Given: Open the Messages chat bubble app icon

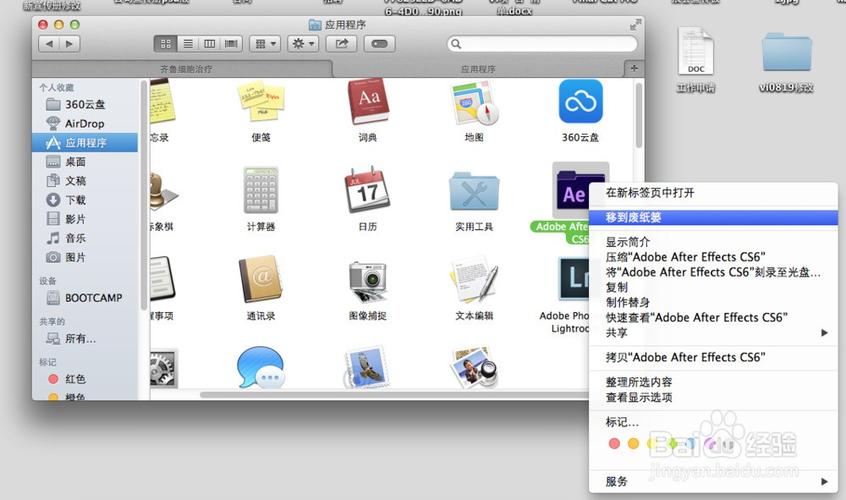Looking at the screenshot, I should 261,367.
